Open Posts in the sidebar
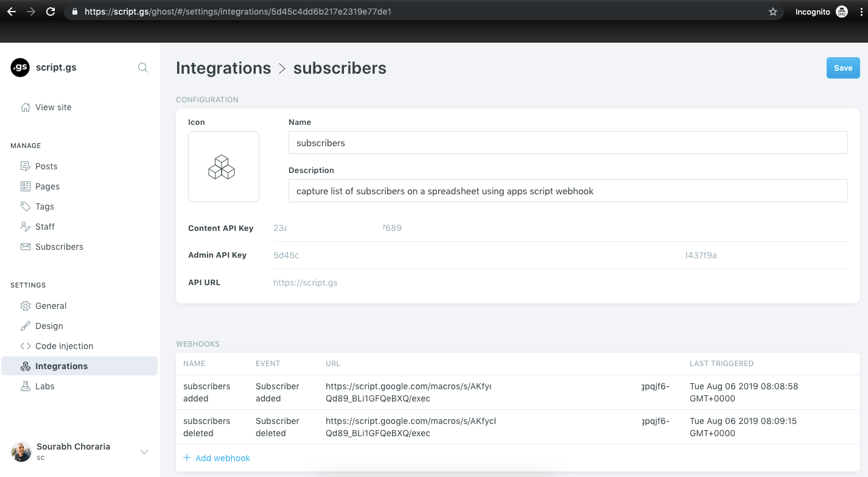Screen dimensions: 868x477 [46, 166]
